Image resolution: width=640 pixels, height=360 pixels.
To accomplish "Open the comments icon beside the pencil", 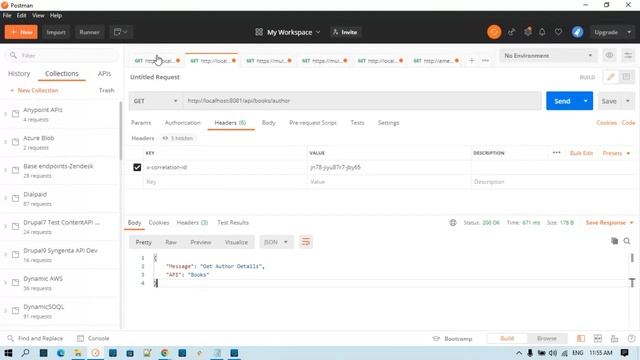I will pos(626,77).
